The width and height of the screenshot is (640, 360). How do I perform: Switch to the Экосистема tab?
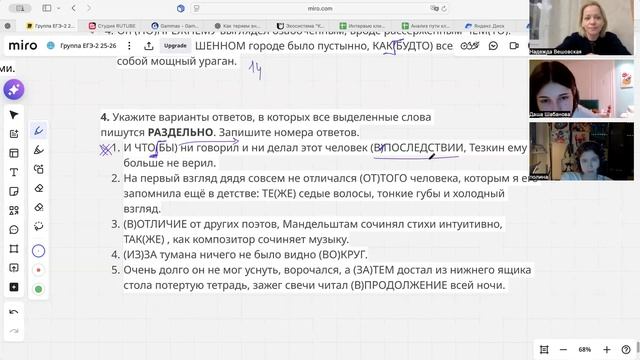pyautogui.click(x=300, y=26)
